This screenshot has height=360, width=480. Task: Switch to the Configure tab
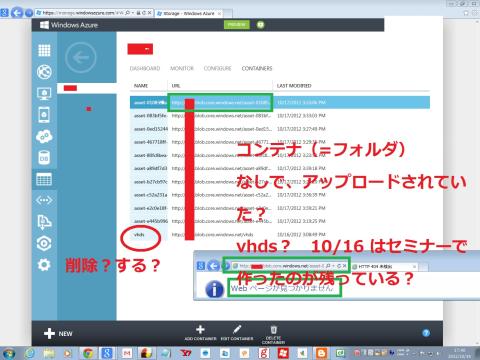(x=217, y=68)
